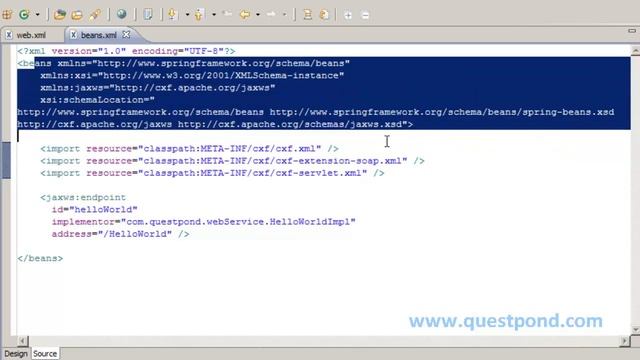Click the yellow document icon before Expand All

324,15
